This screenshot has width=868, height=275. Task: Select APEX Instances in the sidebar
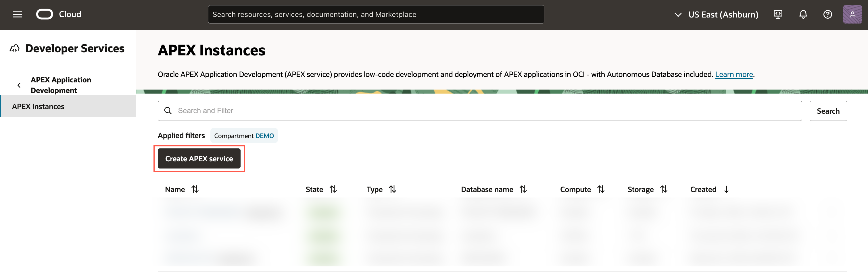coord(38,106)
